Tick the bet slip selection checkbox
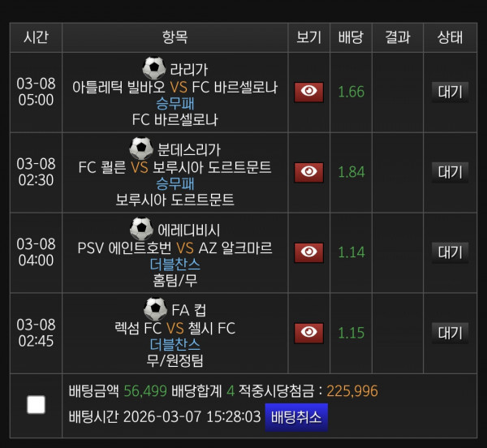Viewport: 487px width, 448px height. tap(36, 404)
